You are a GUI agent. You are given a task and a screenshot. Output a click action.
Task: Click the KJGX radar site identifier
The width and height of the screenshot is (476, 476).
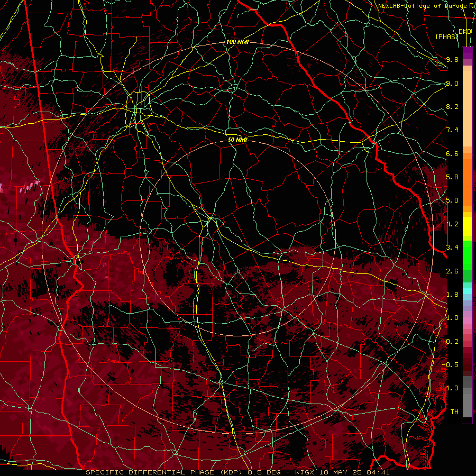click(305, 472)
